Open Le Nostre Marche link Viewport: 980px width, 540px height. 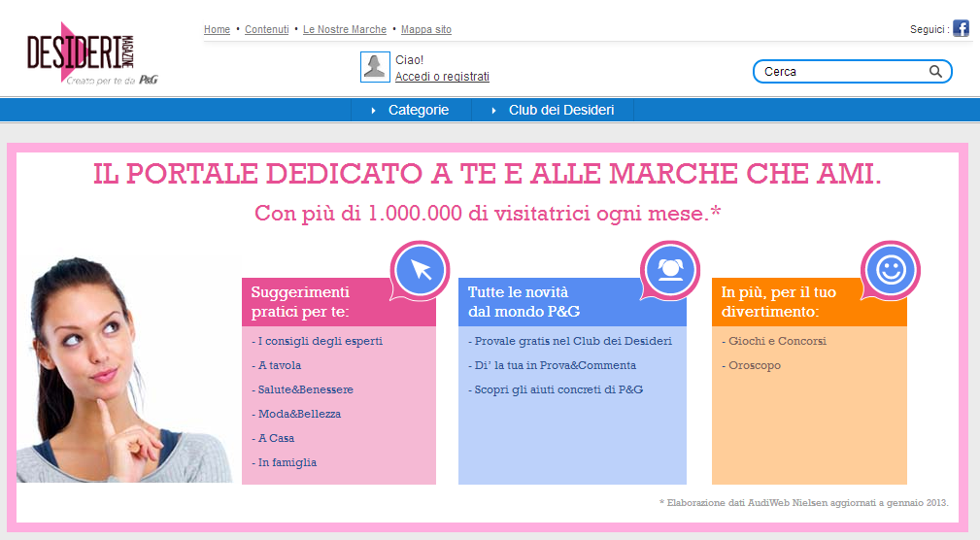coord(345,29)
